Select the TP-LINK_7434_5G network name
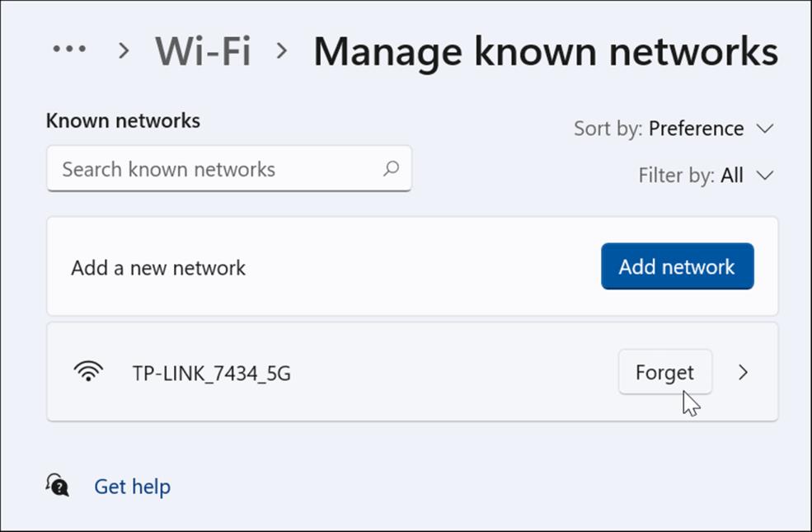The width and height of the screenshot is (812, 532). (211, 373)
